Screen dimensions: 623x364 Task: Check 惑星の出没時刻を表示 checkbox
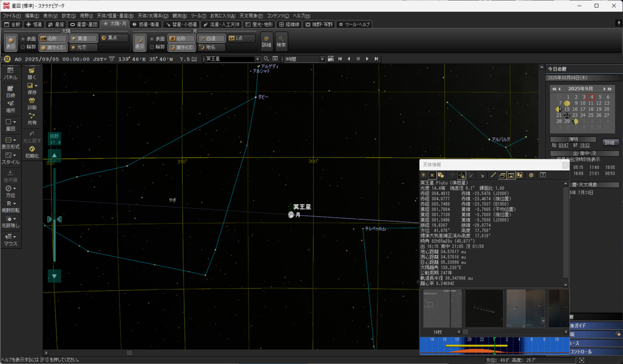(553, 160)
